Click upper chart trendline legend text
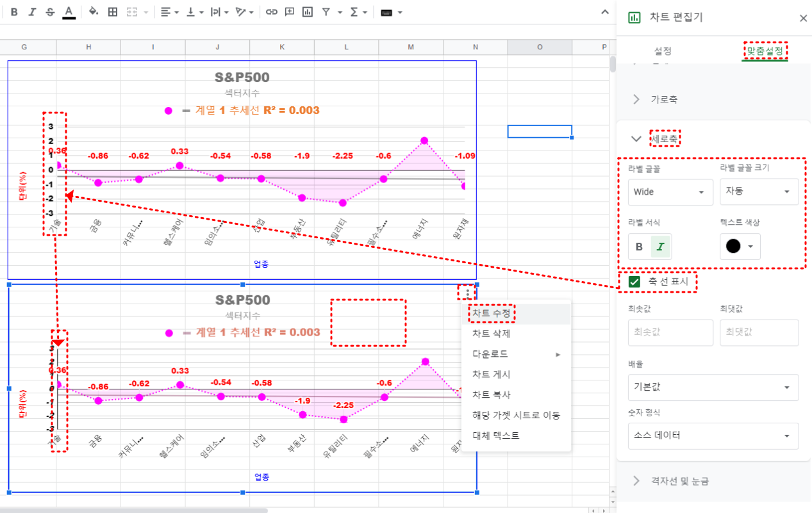The image size is (812, 513). 257,110
